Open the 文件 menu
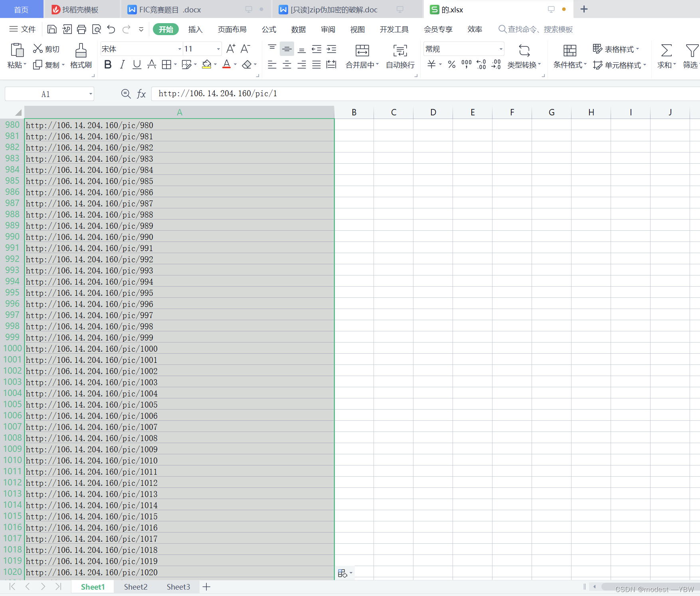 pyautogui.click(x=23, y=29)
